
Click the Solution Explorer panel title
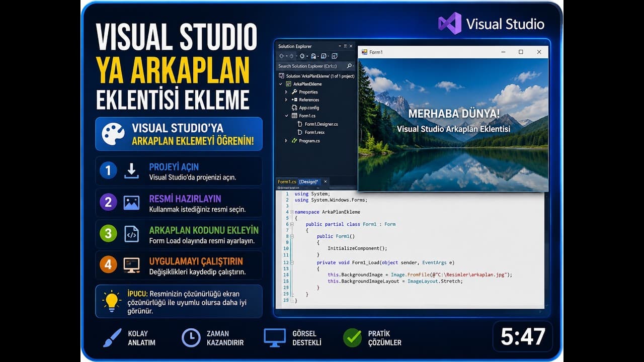tap(295, 46)
